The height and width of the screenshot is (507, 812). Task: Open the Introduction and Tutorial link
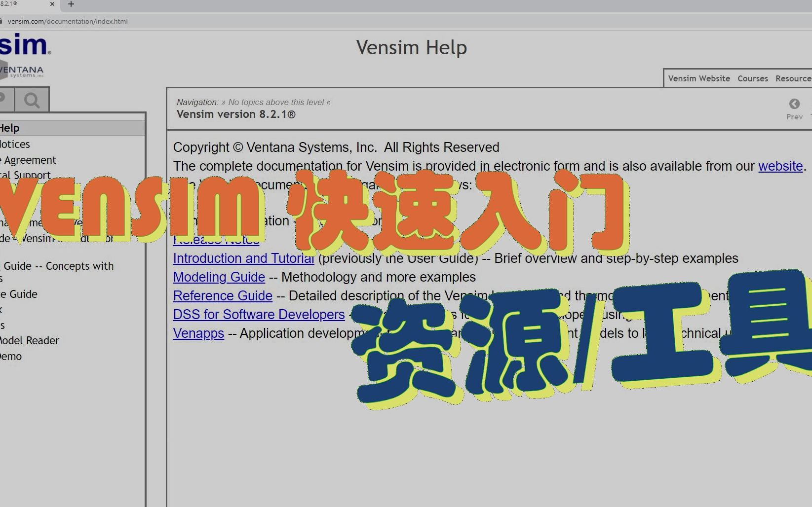243,258
